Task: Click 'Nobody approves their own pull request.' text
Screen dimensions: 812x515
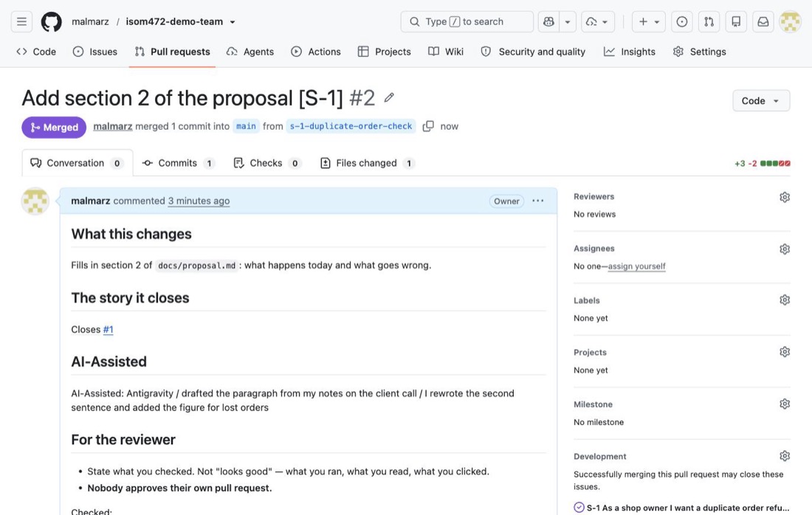Action: pyautogui.click(x=179, y=488)
